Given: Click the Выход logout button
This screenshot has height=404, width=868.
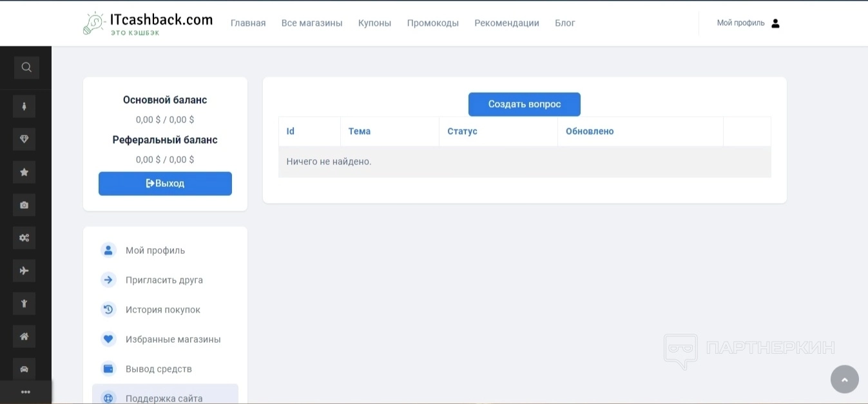Looking at the screenshot, I should click(x=165, y=184).
